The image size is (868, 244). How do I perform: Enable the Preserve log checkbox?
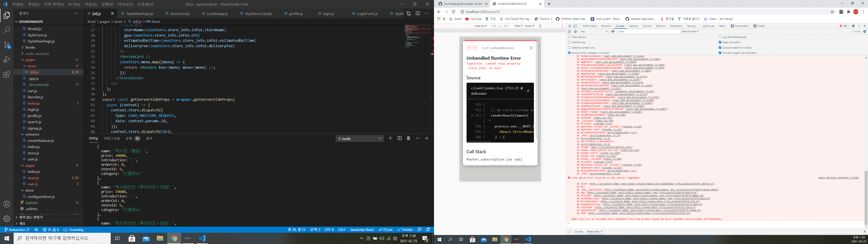(x=570, y=42)
